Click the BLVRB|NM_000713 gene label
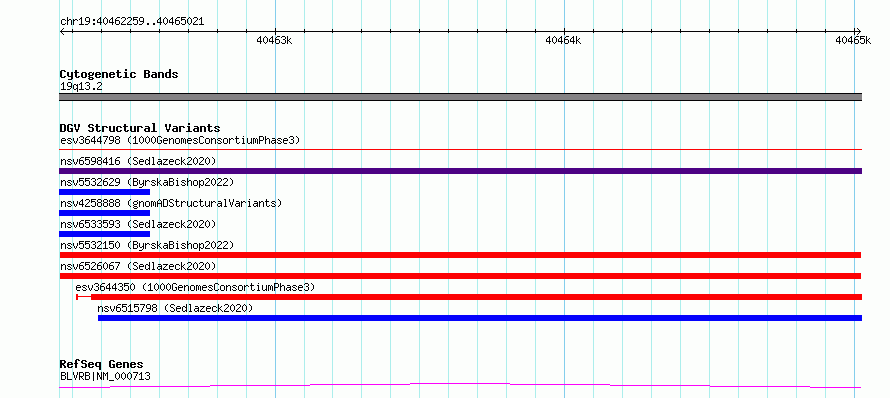890x398 pixels. tap(105, 376)
